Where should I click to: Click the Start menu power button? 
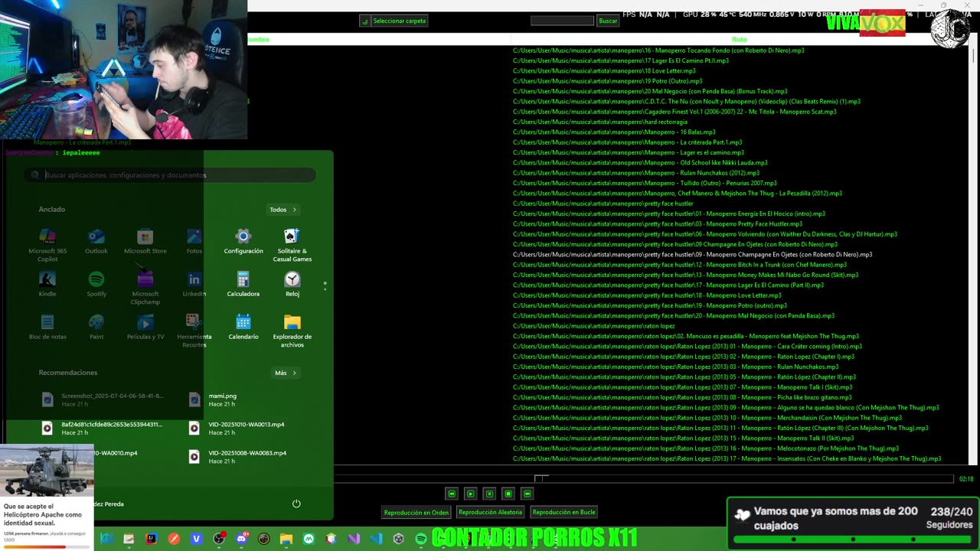coord(296,504)
